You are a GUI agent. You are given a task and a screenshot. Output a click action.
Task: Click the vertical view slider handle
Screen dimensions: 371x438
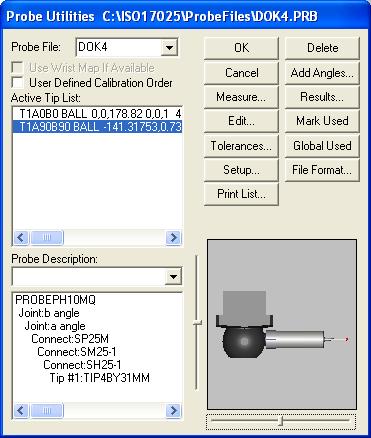click(x=198, y=323)
